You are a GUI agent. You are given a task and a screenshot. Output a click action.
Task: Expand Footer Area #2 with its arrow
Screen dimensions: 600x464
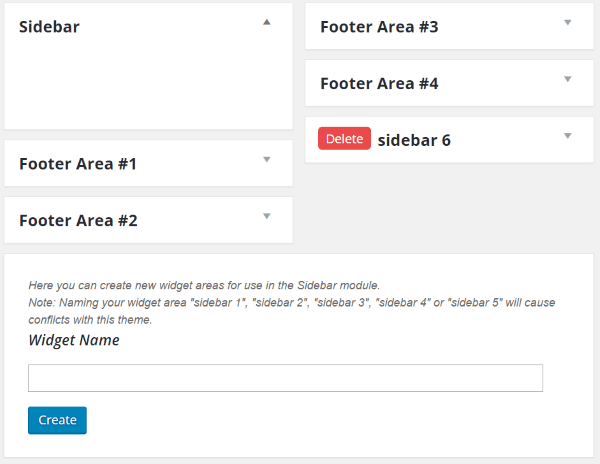point(267,216)
